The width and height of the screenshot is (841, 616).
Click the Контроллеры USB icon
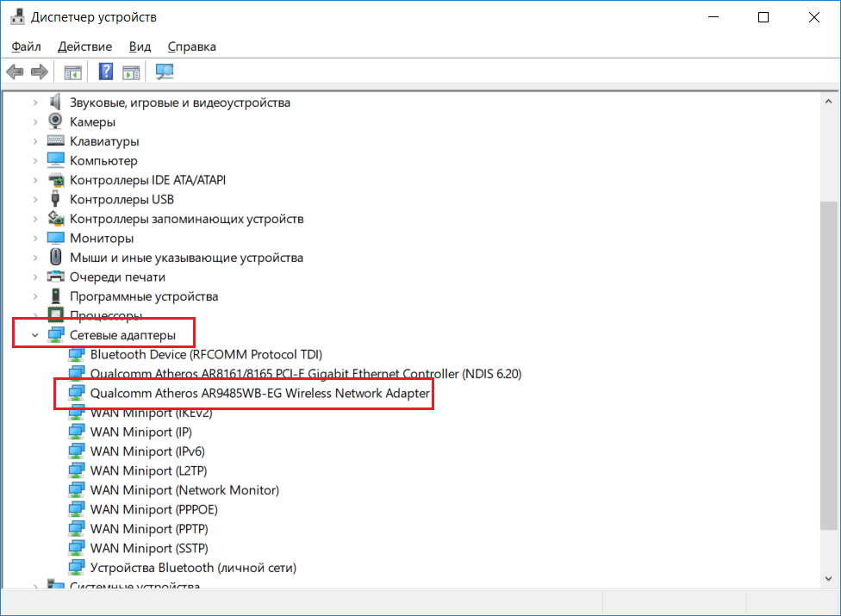click(56, 199)
